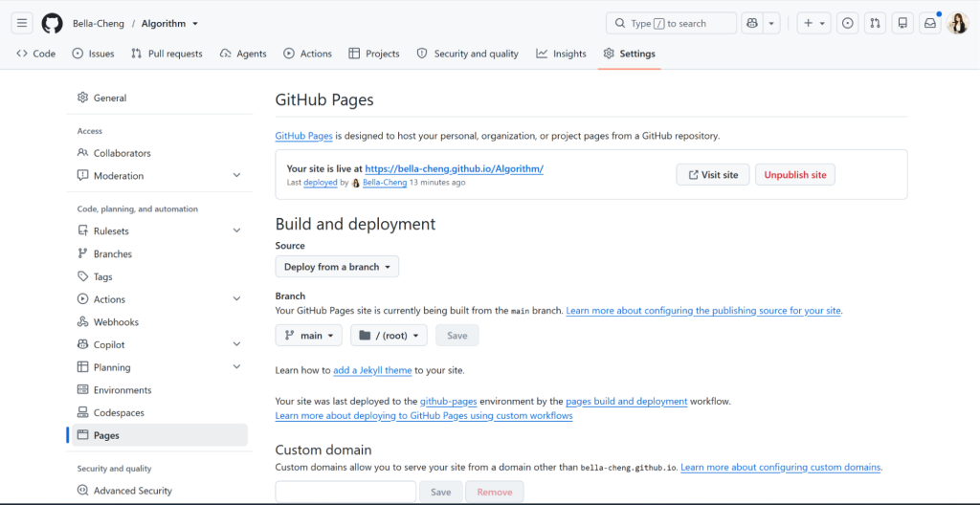Select Pages in the sidebar

pos(160,435)
